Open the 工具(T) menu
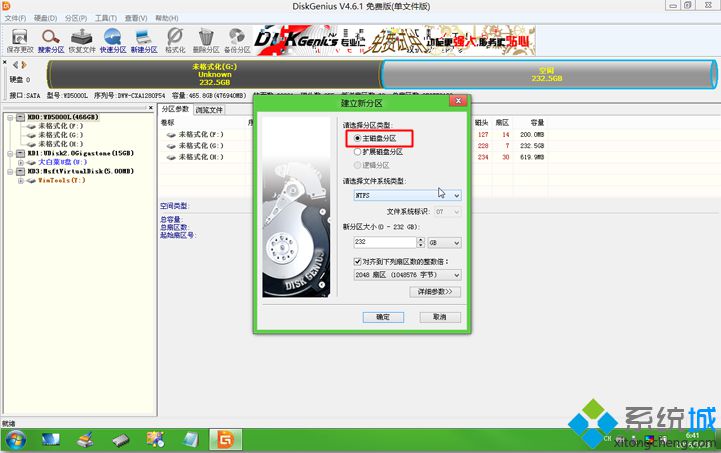The height and width of the screenshot is (453, 721). pyautogui.click(x=106, y=18)
